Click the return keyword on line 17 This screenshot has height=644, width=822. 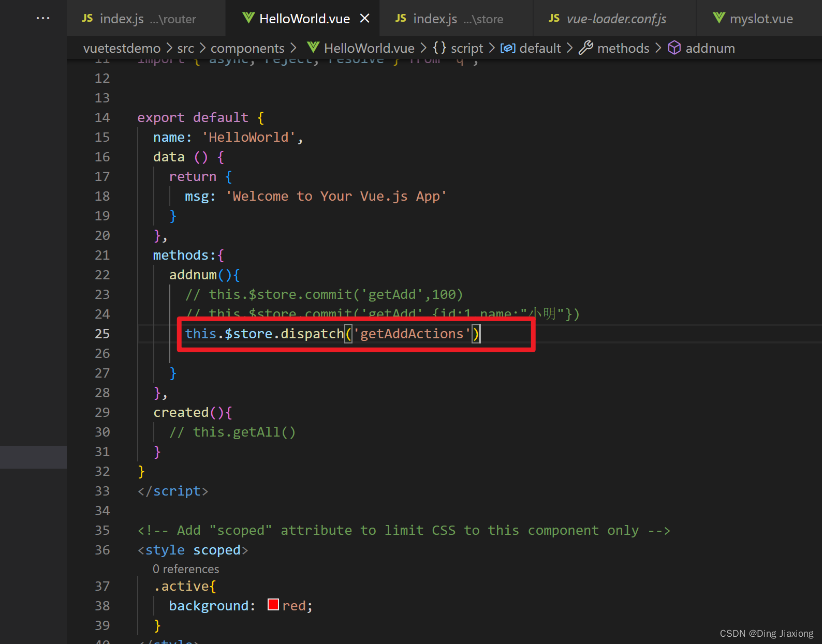(x=193, y=176)
